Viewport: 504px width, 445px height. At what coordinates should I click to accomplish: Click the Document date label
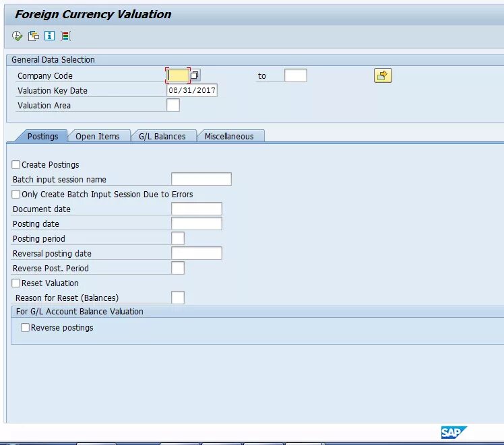coord(42,209)
